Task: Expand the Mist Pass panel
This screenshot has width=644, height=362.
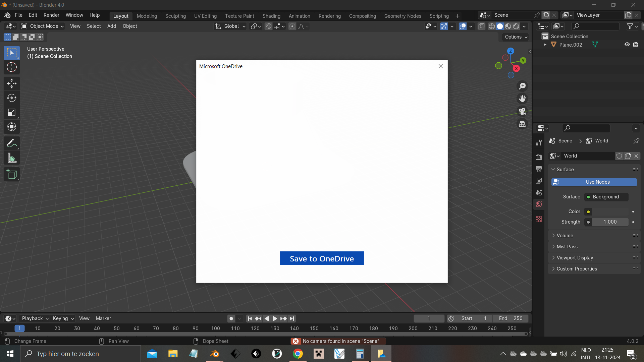Action: tap(594, 247)
